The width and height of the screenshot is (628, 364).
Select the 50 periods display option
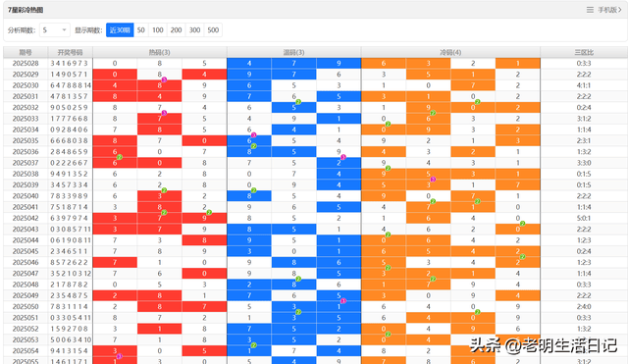[141, 30]
